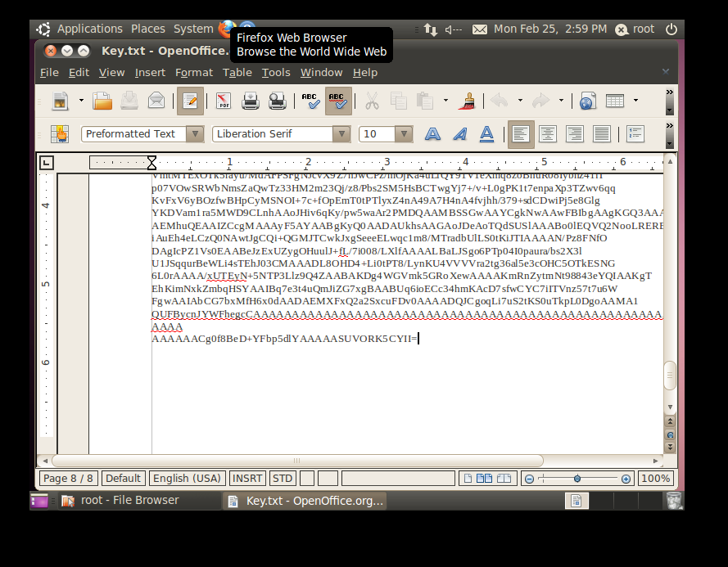
Task: Apply Underline formatting
Action: [x=486, y=134]
